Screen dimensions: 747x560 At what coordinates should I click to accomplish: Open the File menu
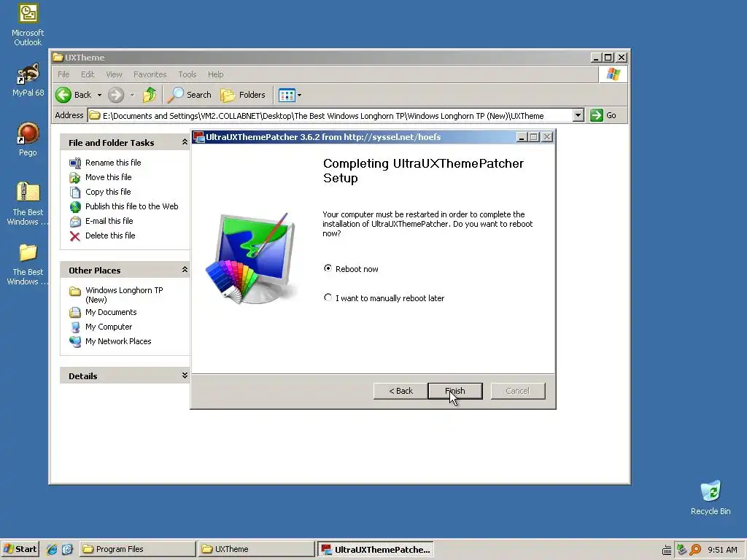(x=63, y=74)
